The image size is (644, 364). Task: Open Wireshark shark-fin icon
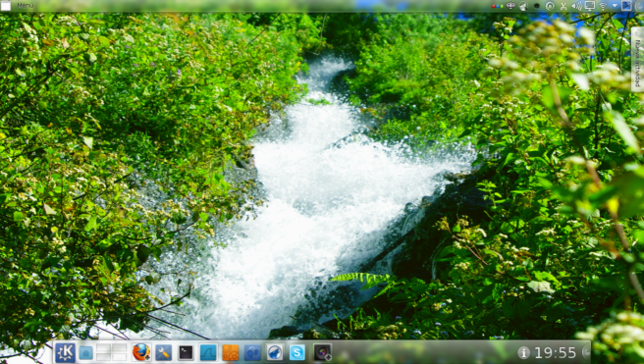tap(208, 352)
